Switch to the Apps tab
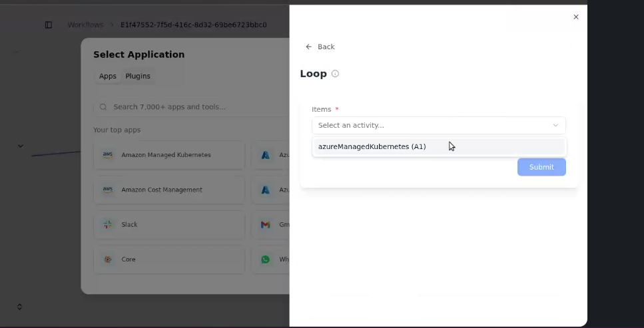The width and height of the screenshot is (644, 328). tap(108, 77)
